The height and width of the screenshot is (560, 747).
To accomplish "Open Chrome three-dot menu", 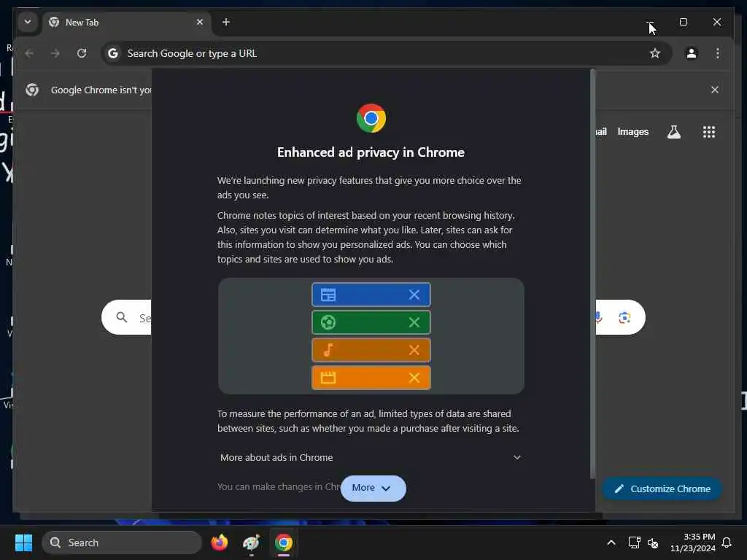I will [718, 53].
